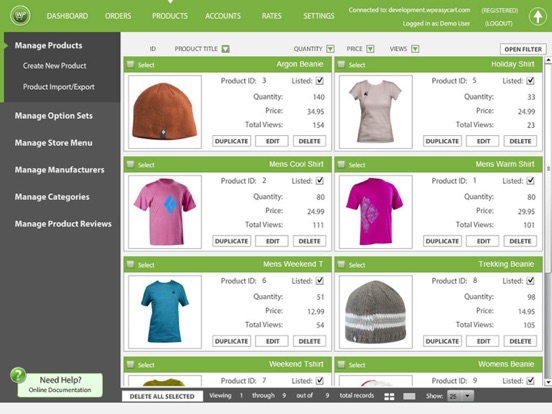Uncheck Listed for Holiday Shirt

[531, 81]
